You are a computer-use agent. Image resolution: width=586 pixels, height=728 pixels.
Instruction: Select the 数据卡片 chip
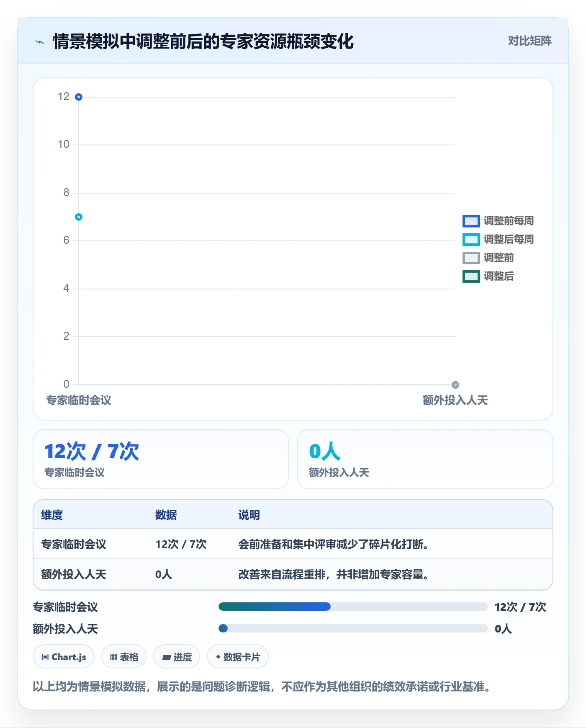(x=238, y=657)
